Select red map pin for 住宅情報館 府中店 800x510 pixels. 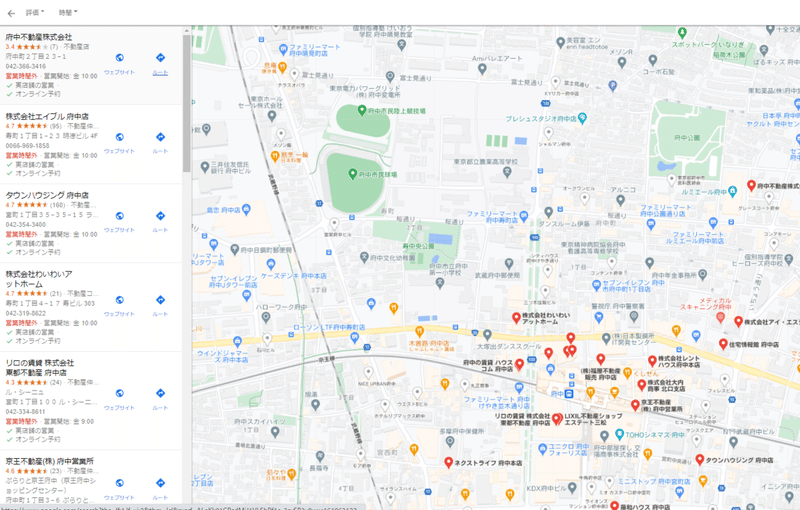[x=723, y=344]
